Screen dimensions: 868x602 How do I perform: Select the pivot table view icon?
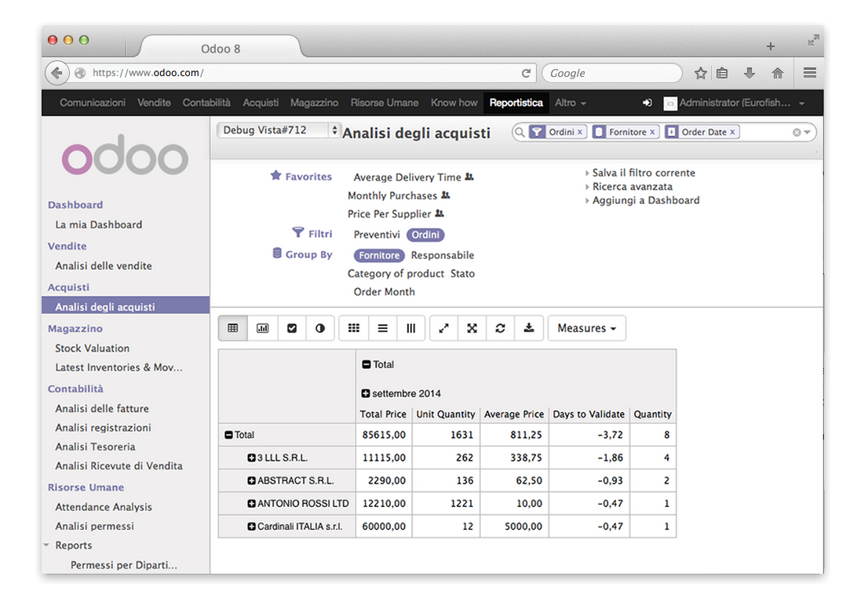pyautogui.click(x=232, y=327)
